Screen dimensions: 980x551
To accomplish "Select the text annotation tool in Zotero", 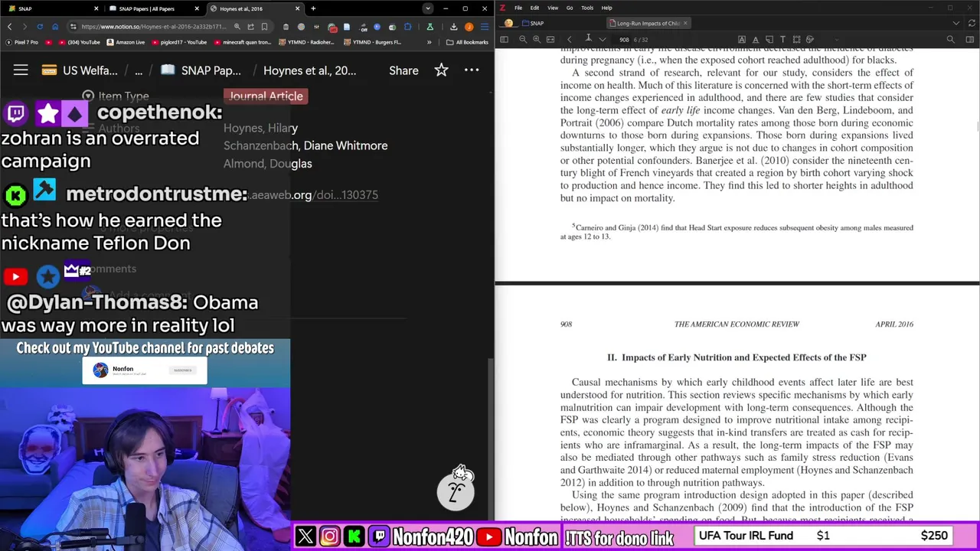I will pos(782,39).
